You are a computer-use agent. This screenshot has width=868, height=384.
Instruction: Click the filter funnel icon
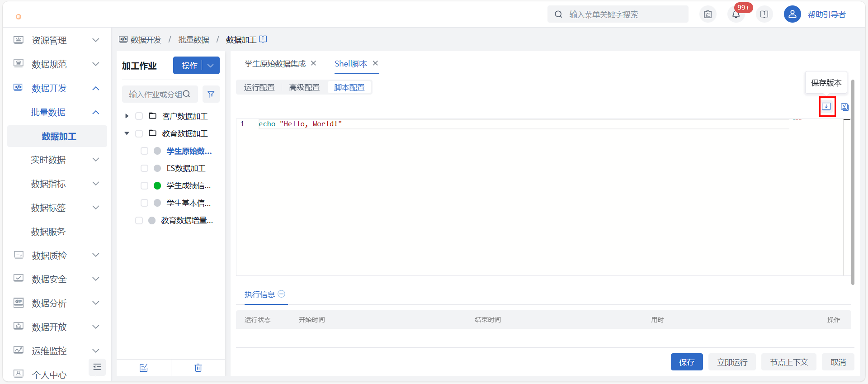point(211,94)
